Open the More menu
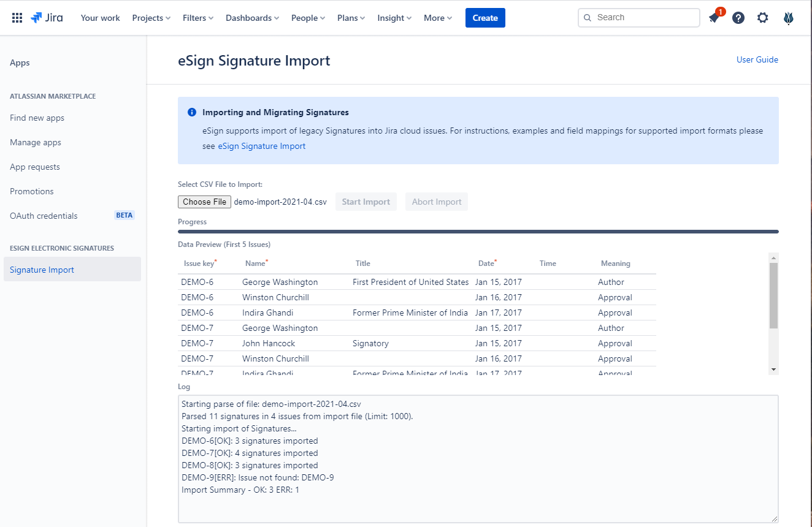The image size is (812, 527). 437,18
